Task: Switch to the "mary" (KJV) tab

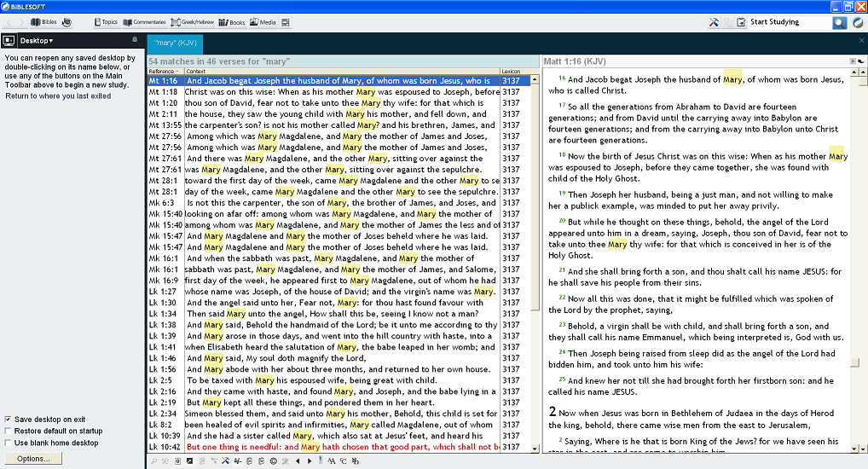Action: (175, 43)
